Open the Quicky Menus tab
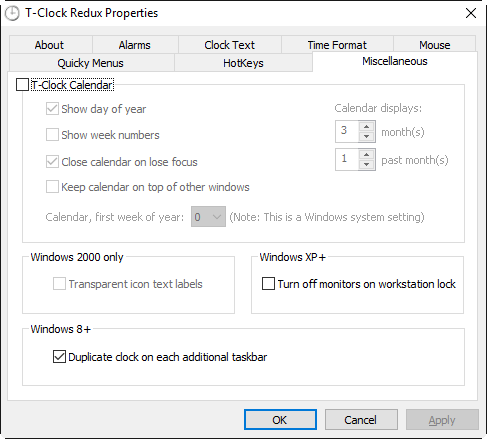487x439 pixels. [91, 63]
